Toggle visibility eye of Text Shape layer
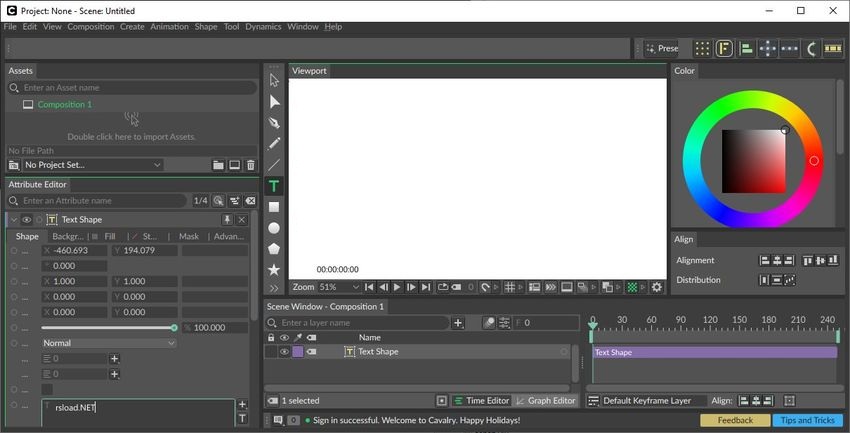The height and width of the screenshot is (433, 850). [x=284, y=352]
